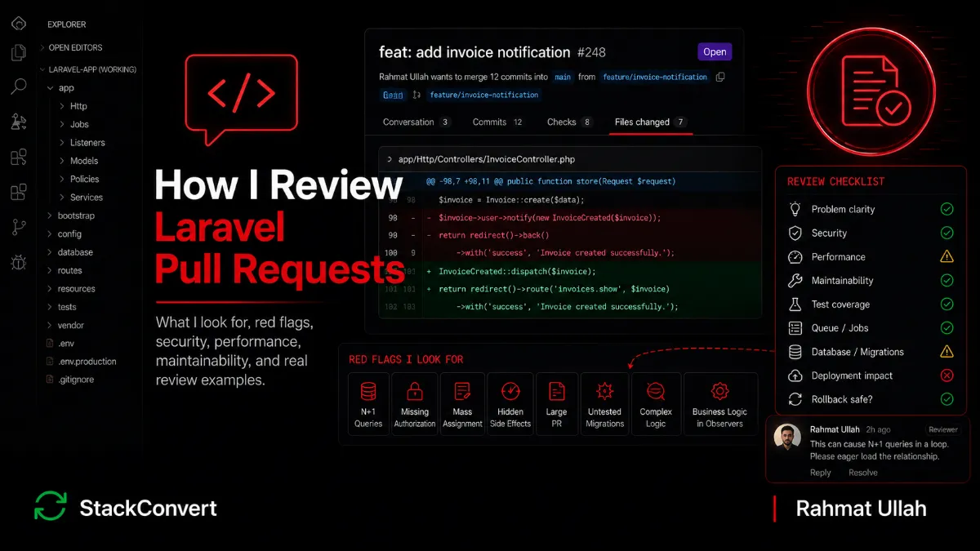This screenshot has height=551, width=980.
Task: Click the Problem clarity lightbulb icon
Action: pos(795,209)
